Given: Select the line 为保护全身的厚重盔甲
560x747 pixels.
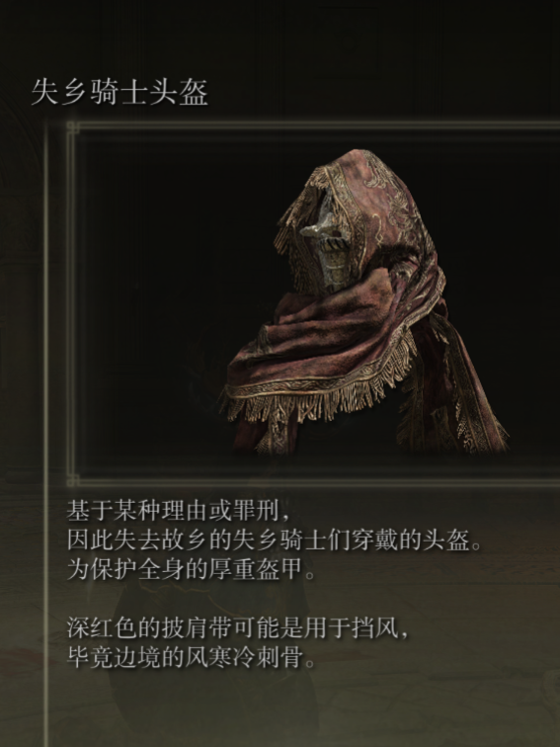Looking at the screenshot, I should coord(191,569).
